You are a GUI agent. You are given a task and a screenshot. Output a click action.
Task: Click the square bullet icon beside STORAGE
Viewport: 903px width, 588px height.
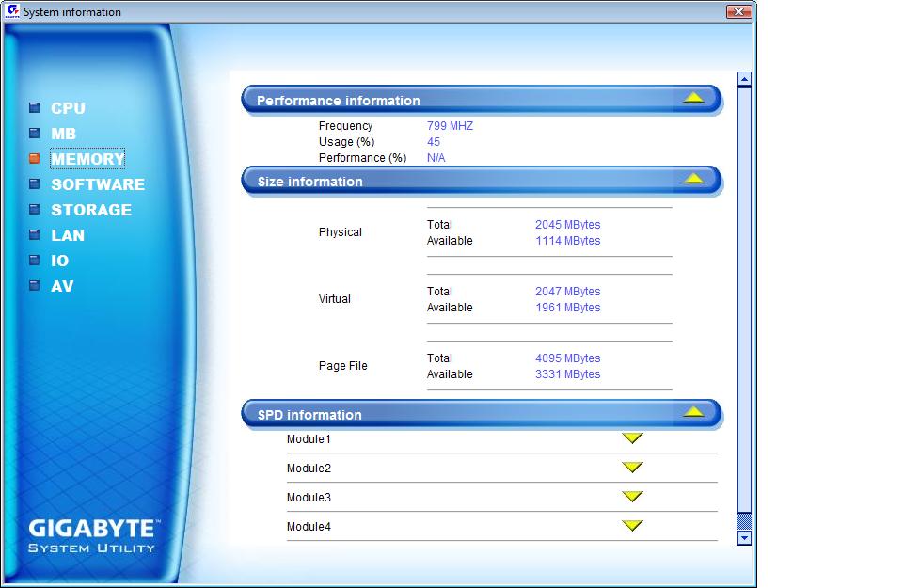tap(34, 210)
